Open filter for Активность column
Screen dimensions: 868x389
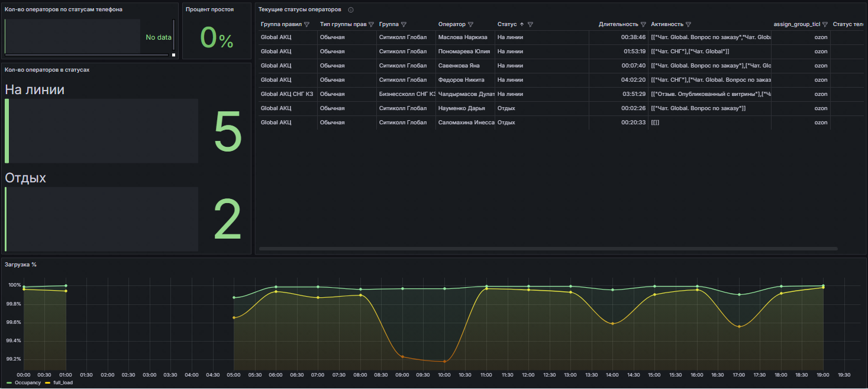point(688,25)
